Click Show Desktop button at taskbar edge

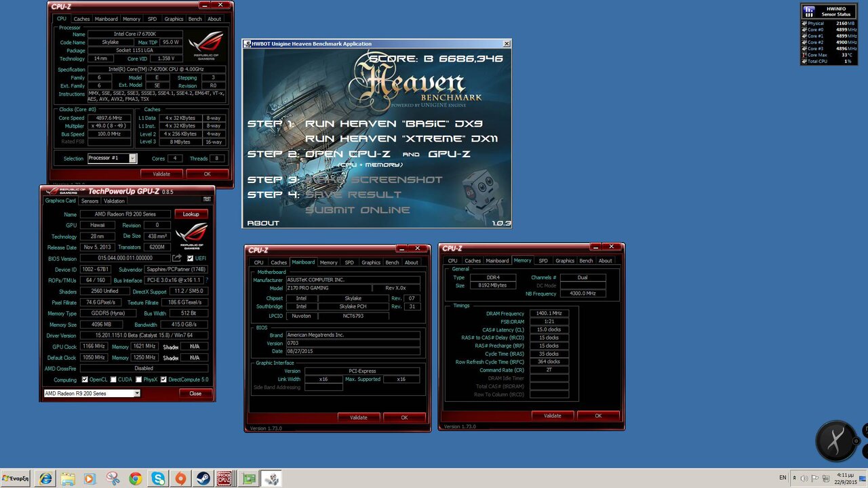point(863,479)
